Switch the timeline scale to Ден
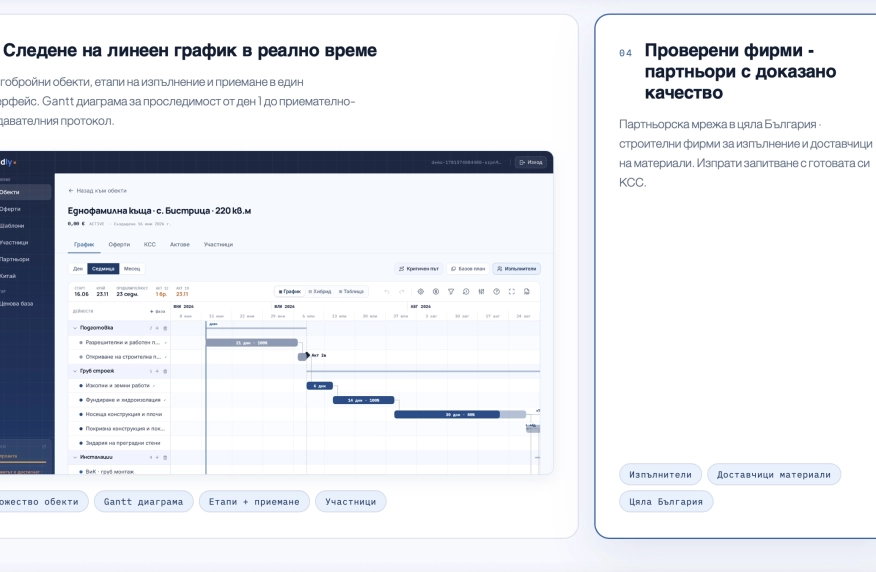This screenshot has height=572, width=876. (x=78, y=269)
